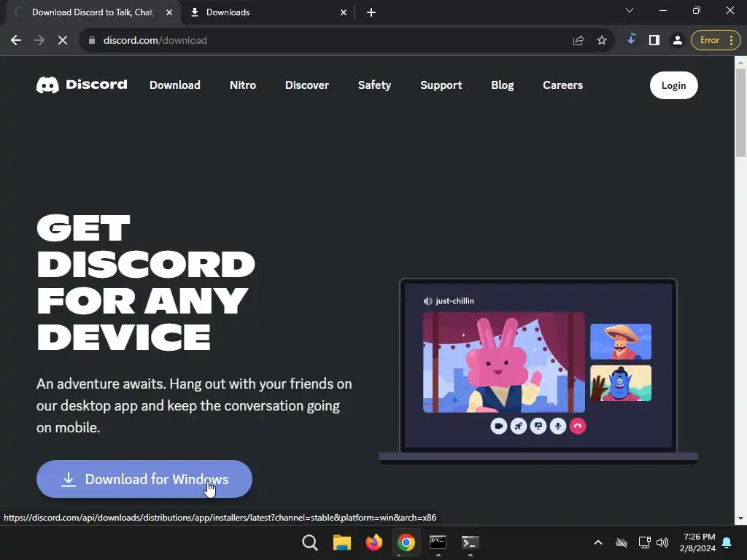
Task: Click the screen share icon in illustration
Action: pos(538,426)
